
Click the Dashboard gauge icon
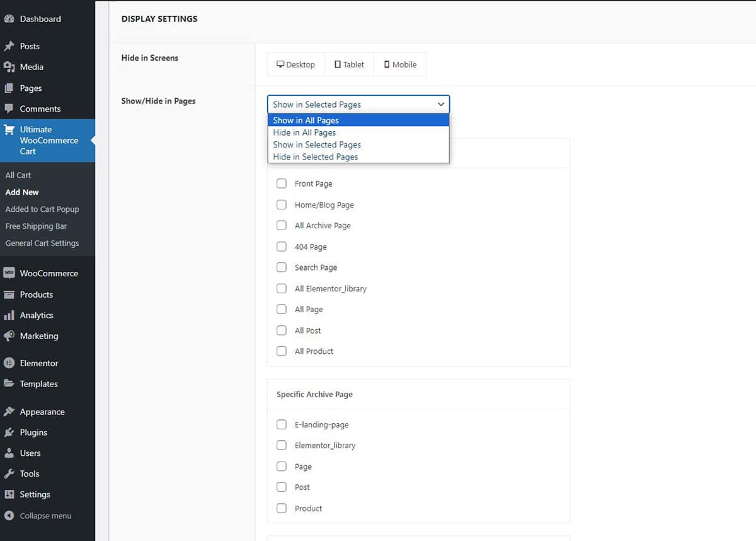(9, 19)
